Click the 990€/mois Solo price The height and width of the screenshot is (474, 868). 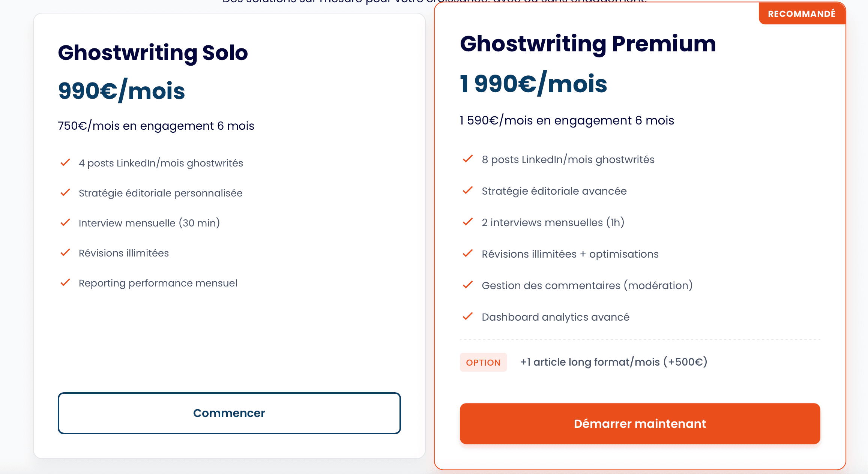point(122,91)
